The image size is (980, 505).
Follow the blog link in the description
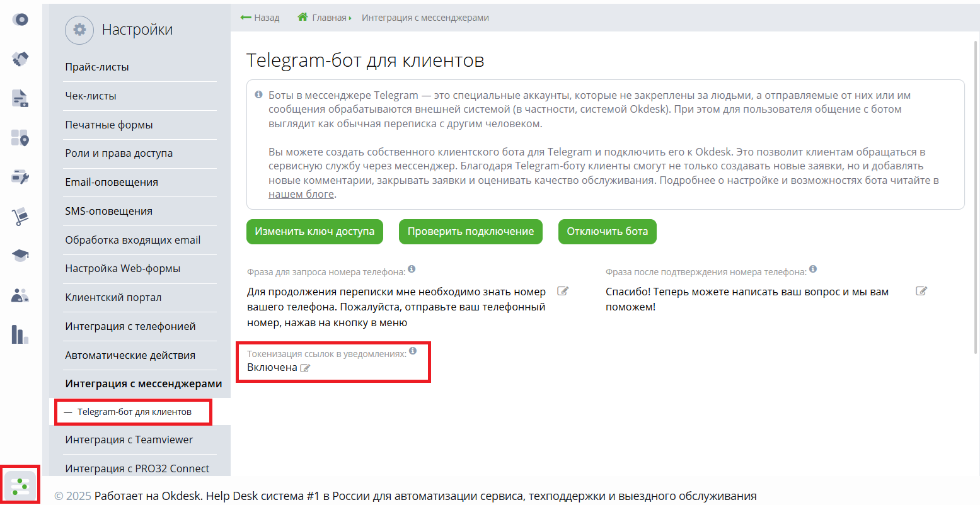pyautogui.click(x=301, y=195)
